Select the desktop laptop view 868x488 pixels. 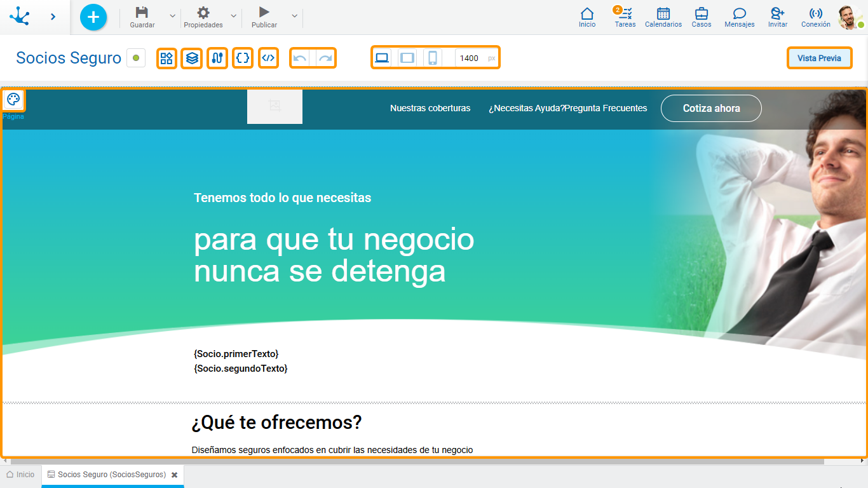click(381, 58)
